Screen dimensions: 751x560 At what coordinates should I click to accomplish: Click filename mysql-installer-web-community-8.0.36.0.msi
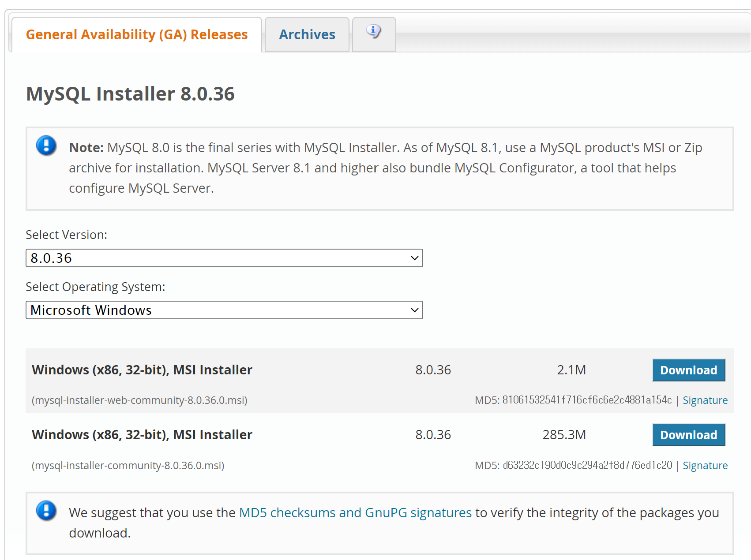coord(139,400)
